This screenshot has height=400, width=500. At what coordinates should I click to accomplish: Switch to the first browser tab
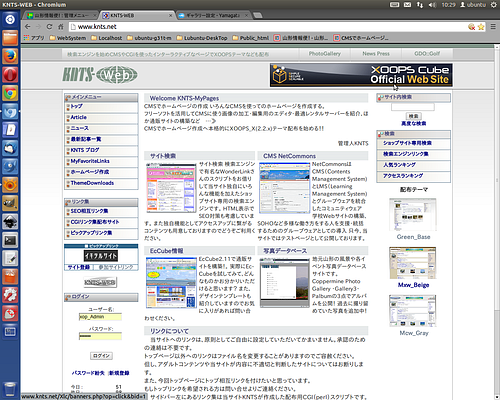tap(62, 15)
